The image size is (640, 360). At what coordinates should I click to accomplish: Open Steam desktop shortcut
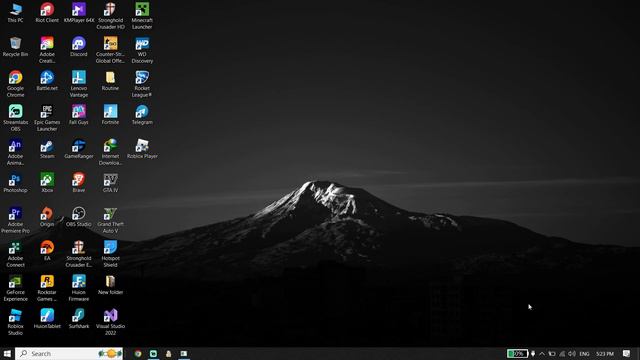point(47,149)
